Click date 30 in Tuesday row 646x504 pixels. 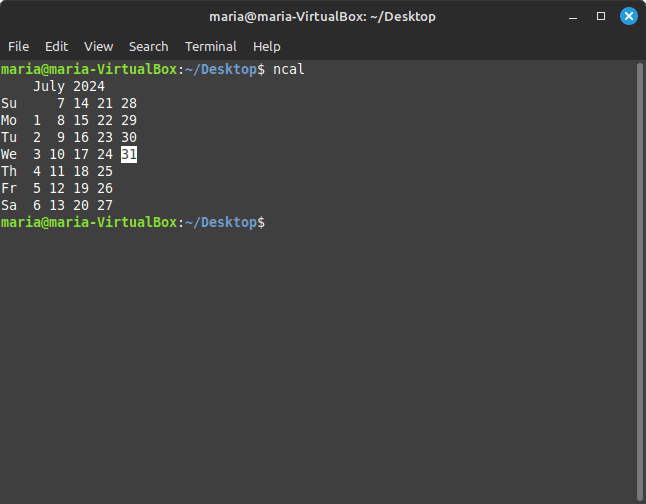click(x=129, y=137)
